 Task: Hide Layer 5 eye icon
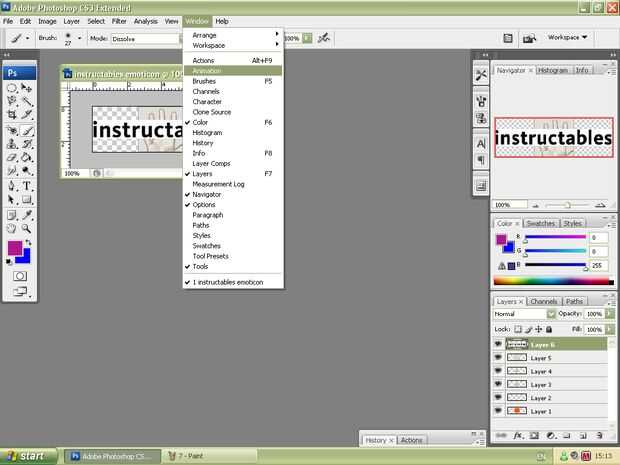[x=498, y=357]
